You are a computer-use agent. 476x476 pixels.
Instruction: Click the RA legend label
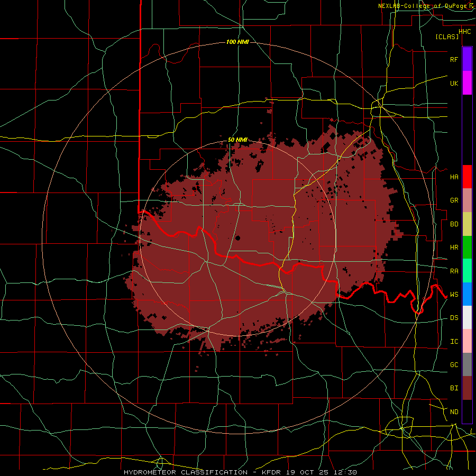point(454,271)
